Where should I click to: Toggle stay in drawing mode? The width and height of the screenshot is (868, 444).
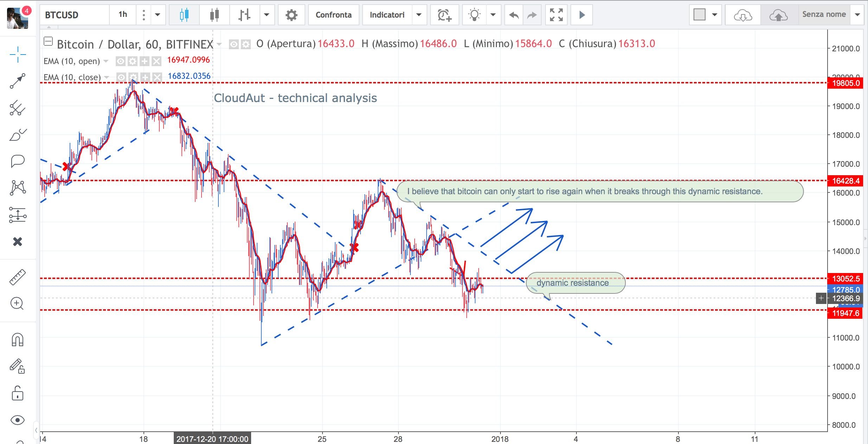click(x=18, y=366)
